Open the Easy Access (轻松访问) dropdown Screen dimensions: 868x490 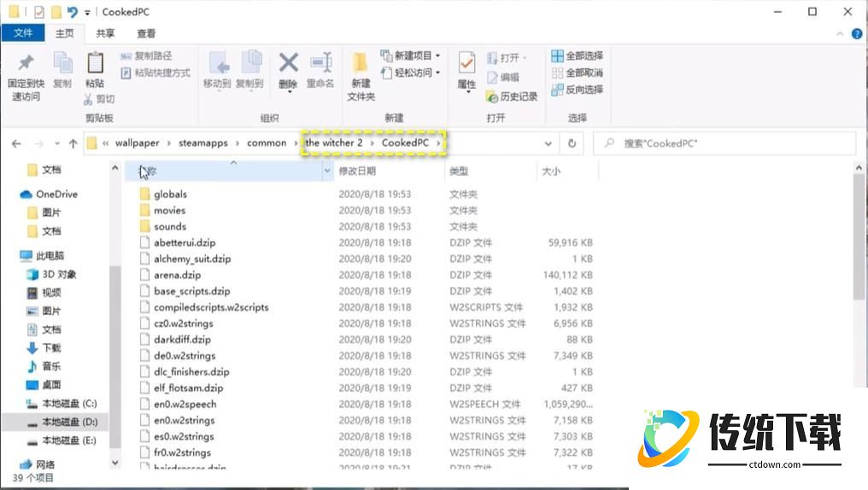point(411,73)
